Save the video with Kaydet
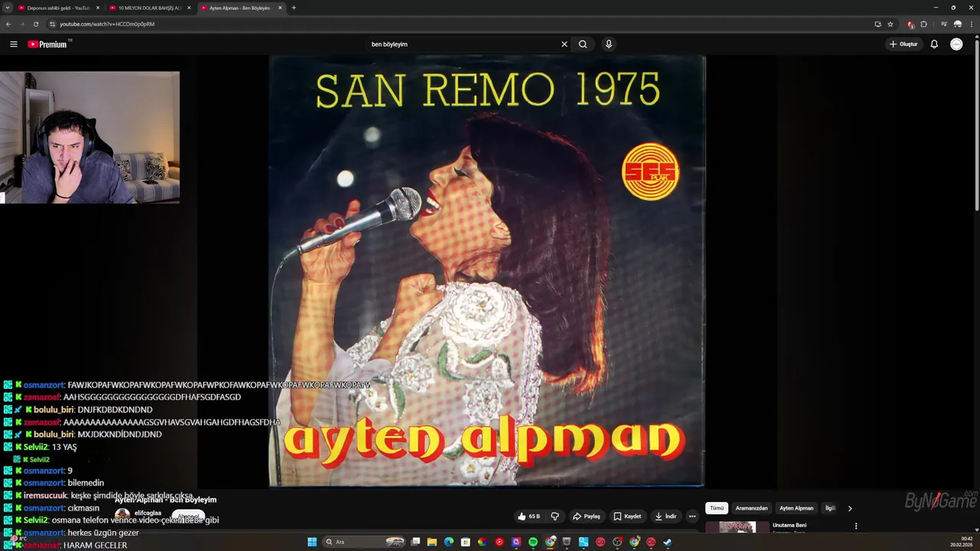Image resolution: width=980 pixels, height=551 pixels. [x=628, y=517]
